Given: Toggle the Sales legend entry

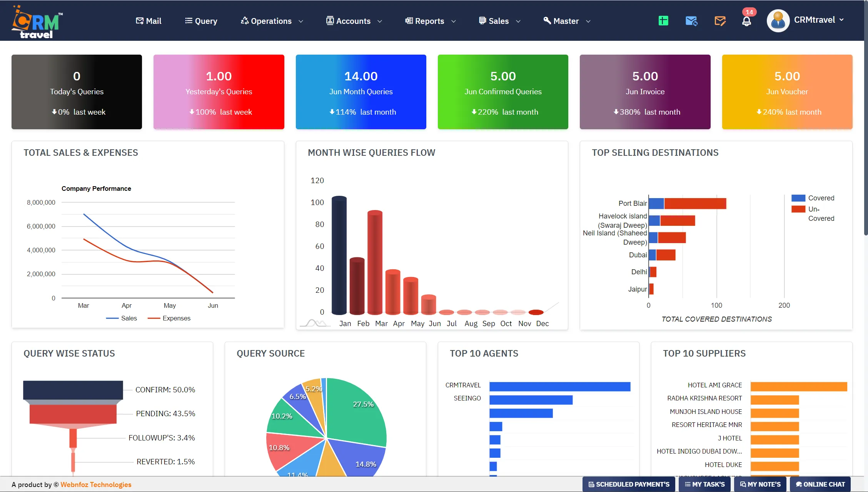Looking at the screenshot, I should click(x=122, y=318).
